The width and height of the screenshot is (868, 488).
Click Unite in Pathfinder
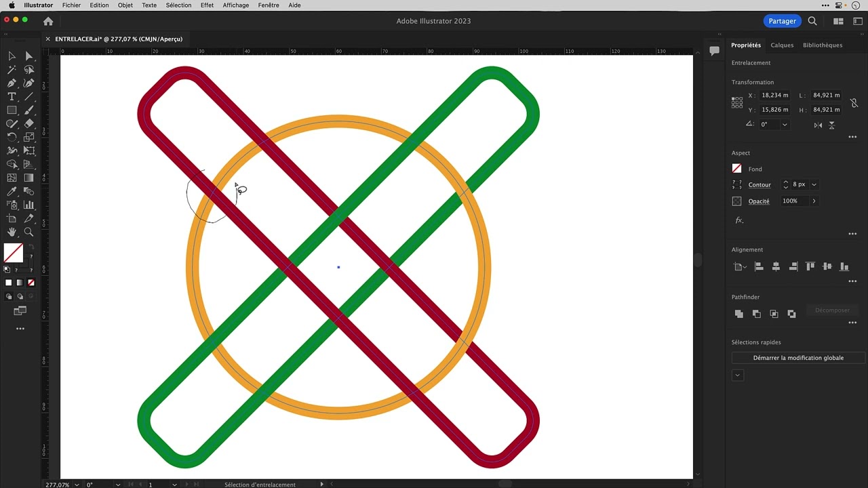point(739,314)
